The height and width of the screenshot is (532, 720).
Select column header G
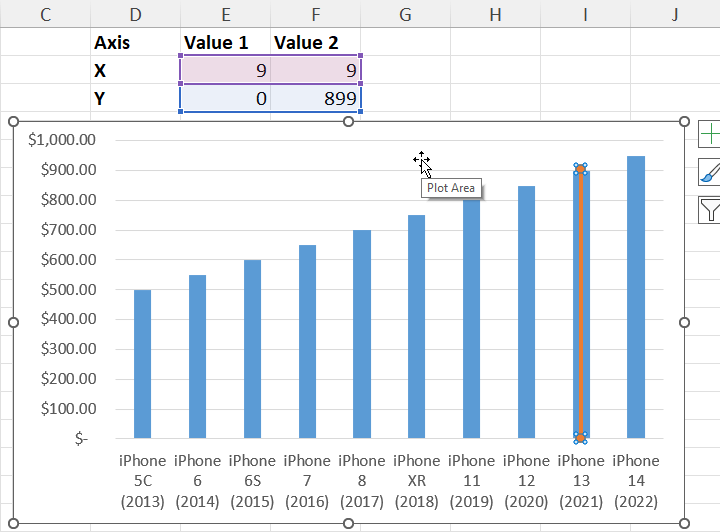[x=405, y=14]
